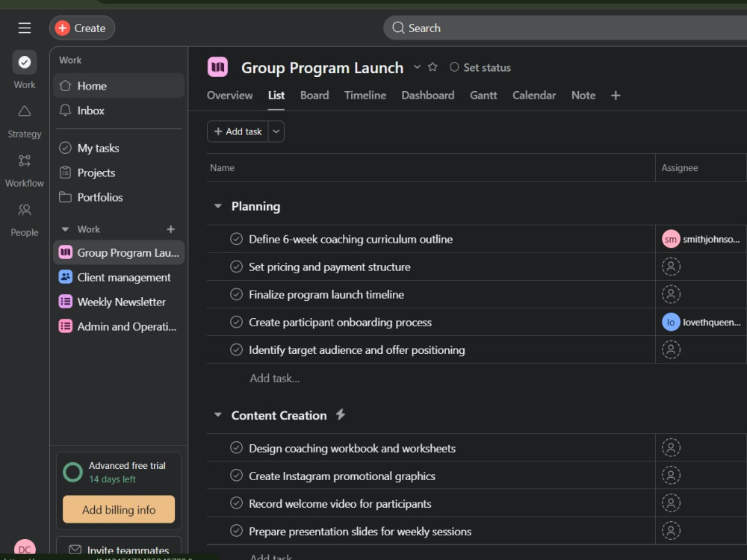Click the Client management project icon

coord(65,277)
